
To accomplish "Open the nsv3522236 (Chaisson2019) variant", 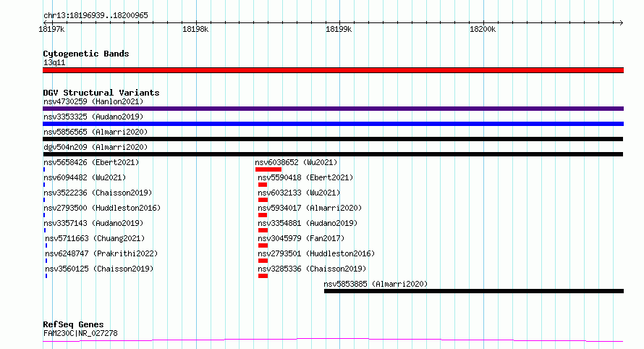I will tap(98, 193).
